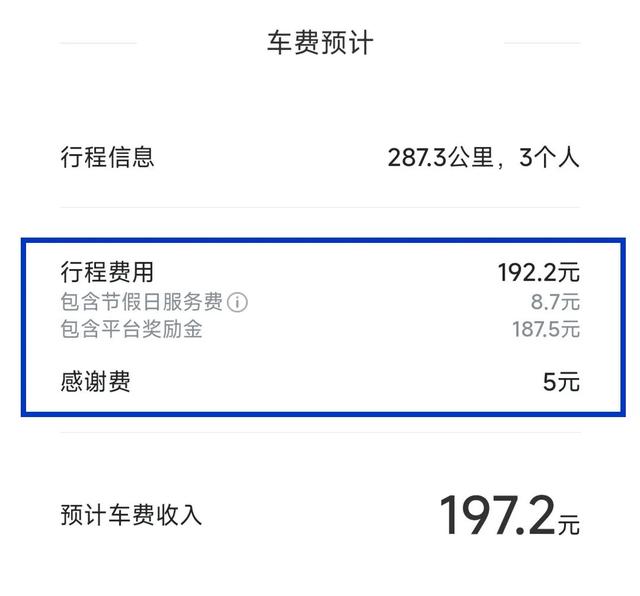This screenshot has width=640, height=596.
Task: Click the large 197.2 total income figure
Action: [497, 514]
